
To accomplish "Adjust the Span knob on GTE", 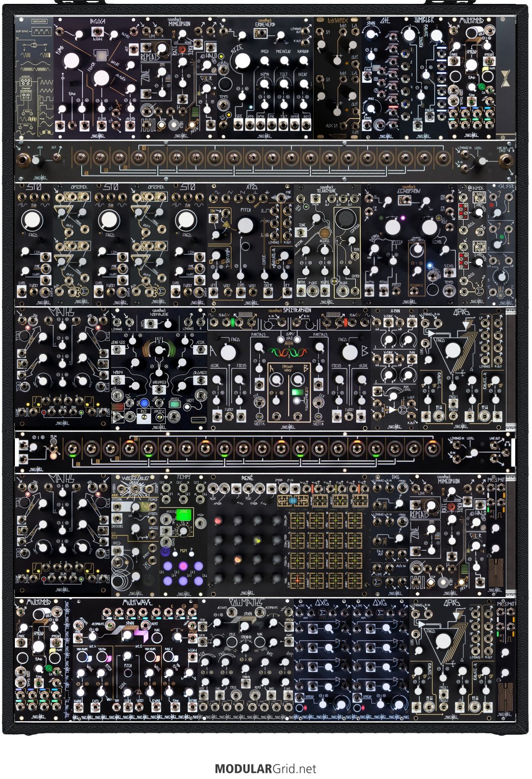I will point(370,34).
